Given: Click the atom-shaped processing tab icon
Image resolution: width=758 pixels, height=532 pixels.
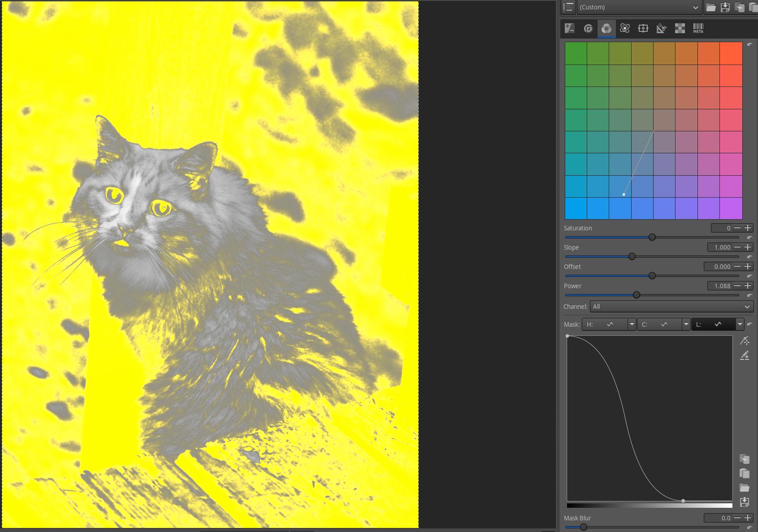Looking at the screenshot, I should tap(625, 28).
